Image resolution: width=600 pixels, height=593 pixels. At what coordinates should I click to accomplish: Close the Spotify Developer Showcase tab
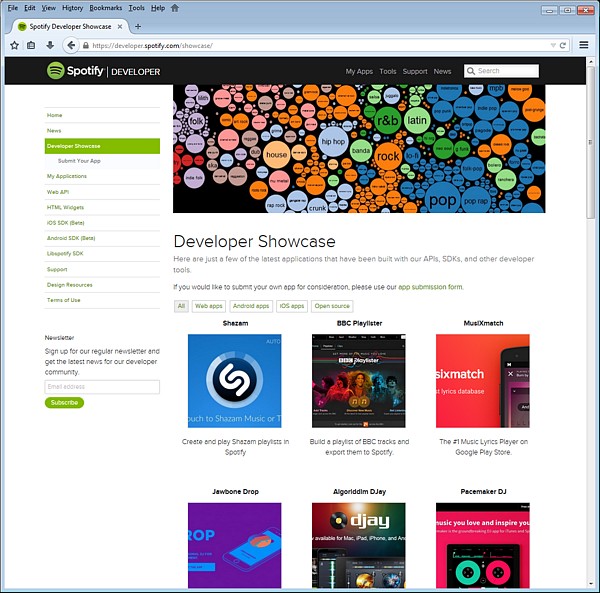[120, 26]
